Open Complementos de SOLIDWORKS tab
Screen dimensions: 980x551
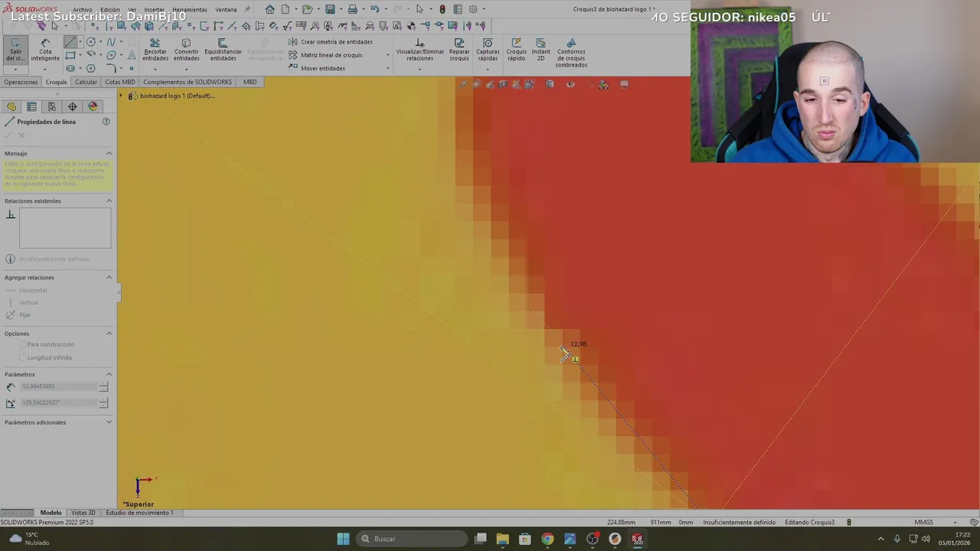188,82
